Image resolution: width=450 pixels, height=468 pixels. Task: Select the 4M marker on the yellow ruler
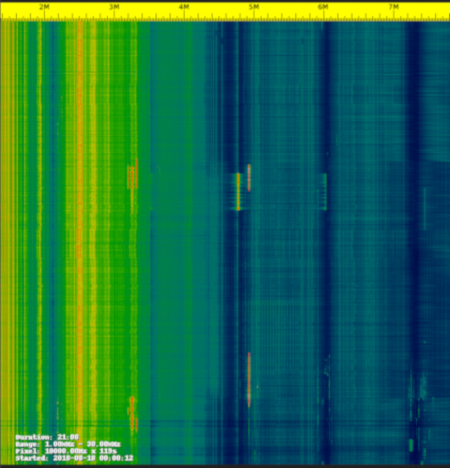[x=184, y=7]
